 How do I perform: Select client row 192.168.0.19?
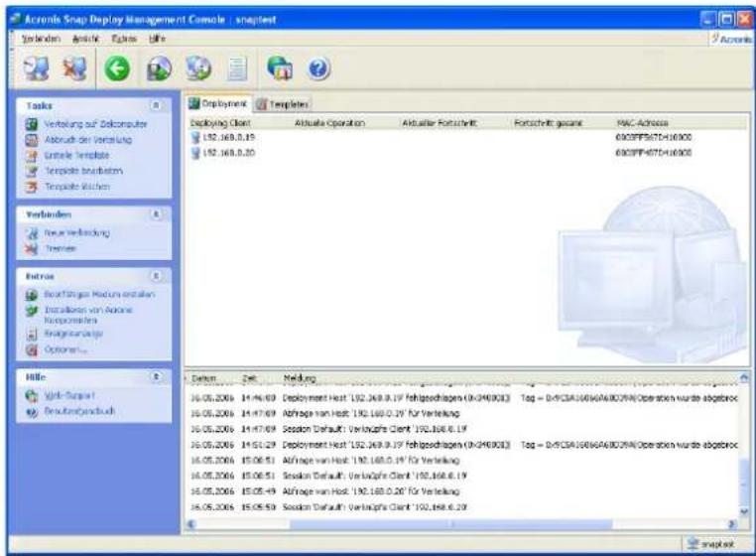(465, 138)
